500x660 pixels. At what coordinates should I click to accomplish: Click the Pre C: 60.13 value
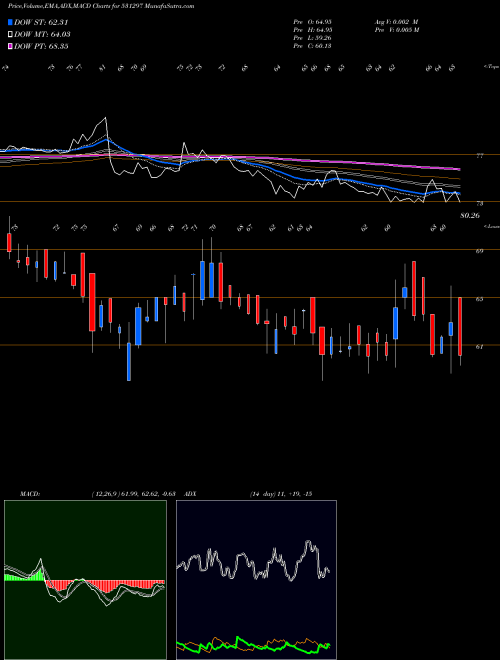coord(313,45)
